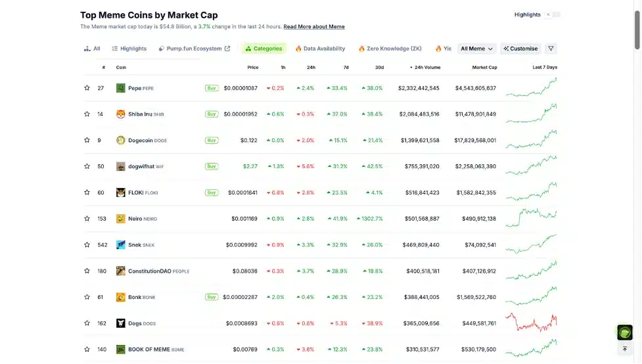Buy Pepe using its Buy button

pos(212,88)
